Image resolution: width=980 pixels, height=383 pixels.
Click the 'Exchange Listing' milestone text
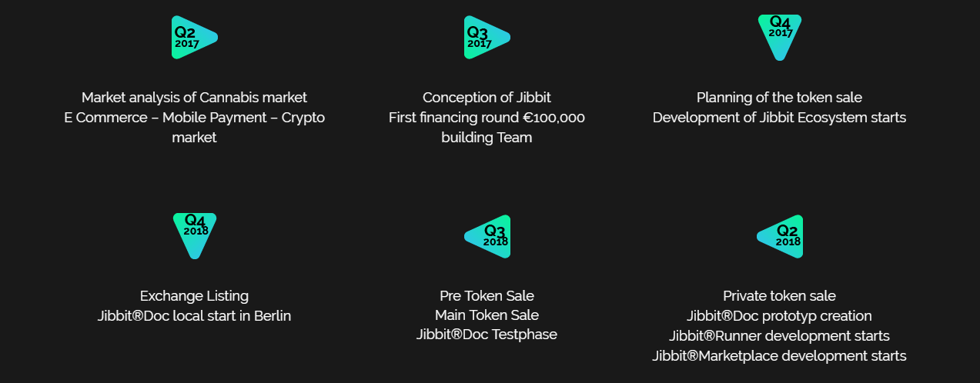[194, 296]
